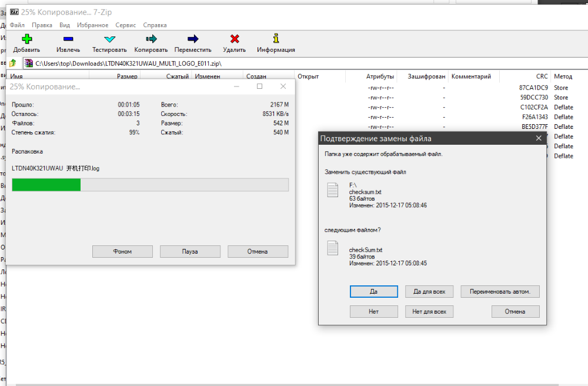The image size is (588, 386).
Task: Click the total size 2167 M
Action: 279,105
